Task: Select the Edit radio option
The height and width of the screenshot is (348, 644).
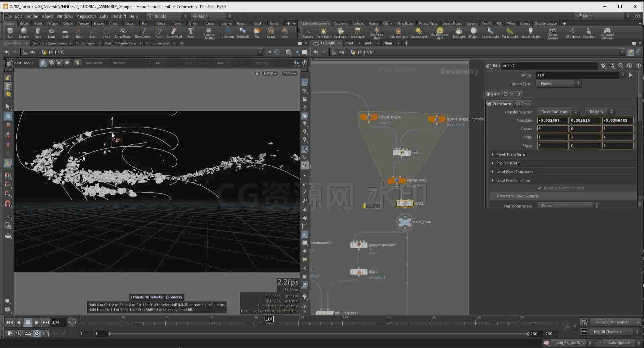Action: [493, 94]
